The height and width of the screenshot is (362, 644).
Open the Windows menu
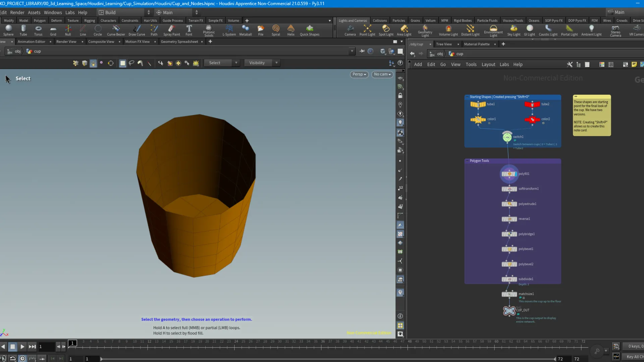pos(53,12)
